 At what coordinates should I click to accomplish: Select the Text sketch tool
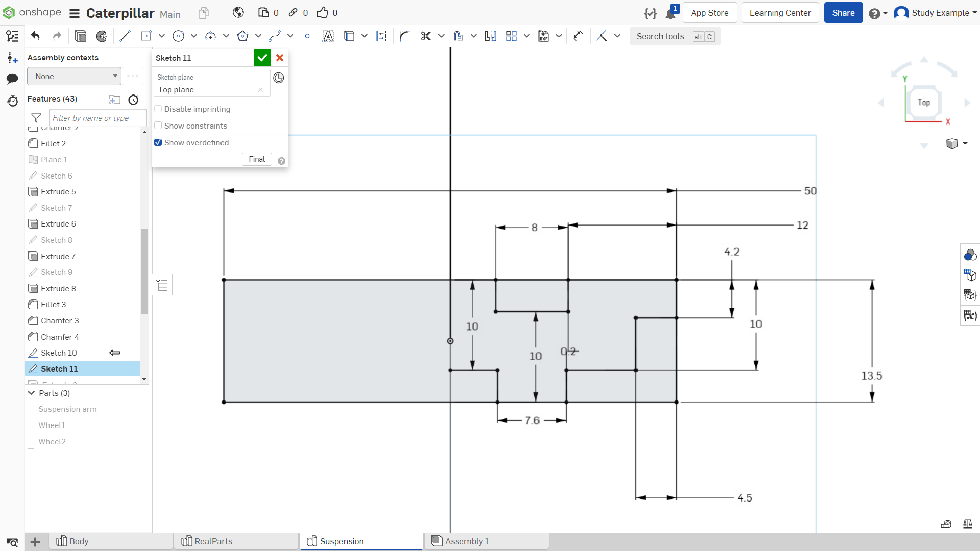[328, 36]
